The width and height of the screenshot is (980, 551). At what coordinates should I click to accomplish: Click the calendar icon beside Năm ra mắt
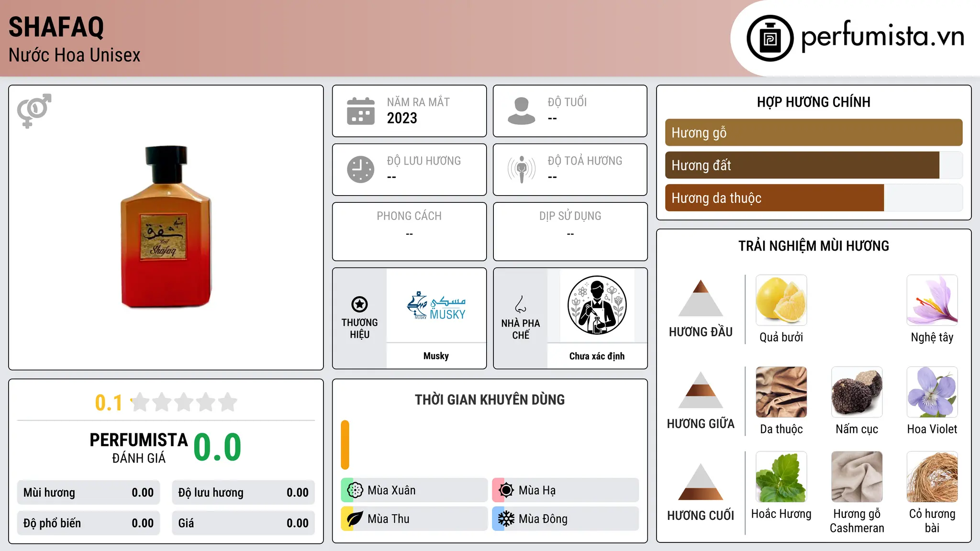[x=361, y=111]
